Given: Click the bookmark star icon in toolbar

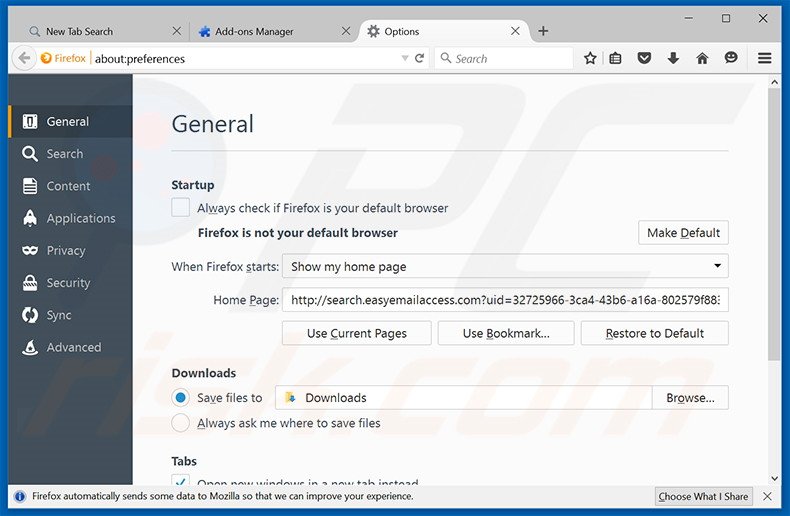Looking at the screenshot, I should 590,58.
